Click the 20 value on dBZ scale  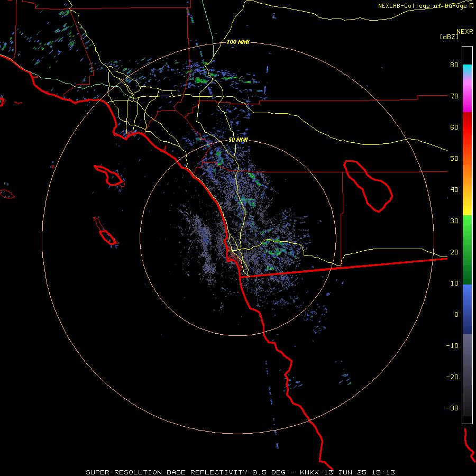click(454, 252)
